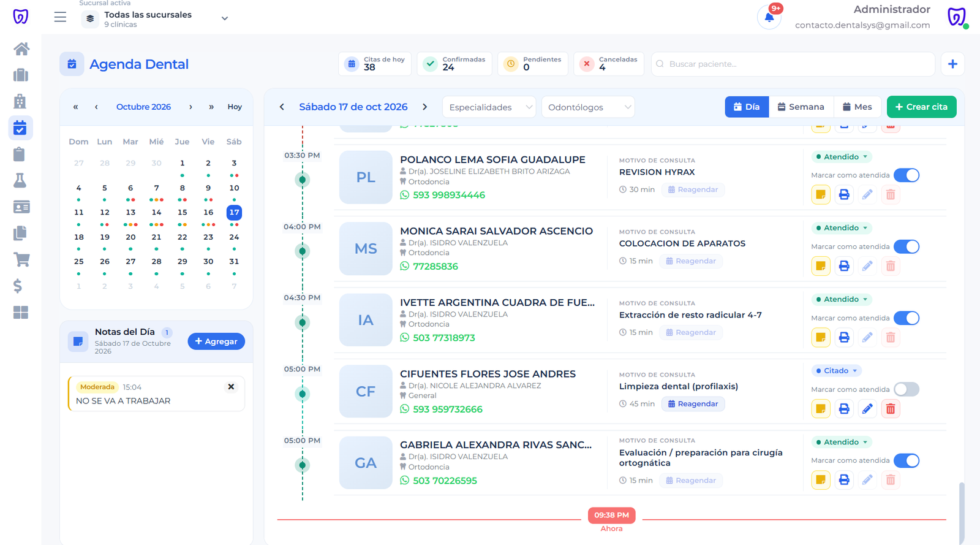Open the Especialidades dropdown

489,107
